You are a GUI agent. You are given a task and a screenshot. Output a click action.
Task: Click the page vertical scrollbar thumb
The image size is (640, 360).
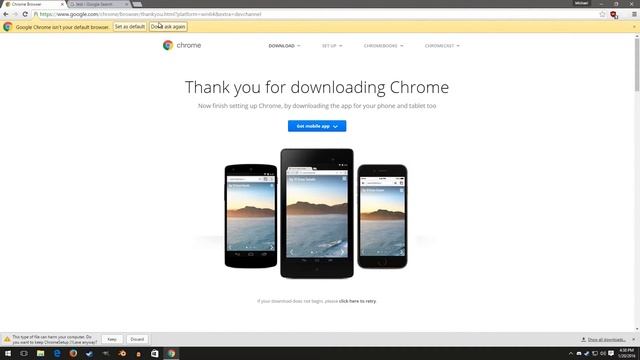637,65
